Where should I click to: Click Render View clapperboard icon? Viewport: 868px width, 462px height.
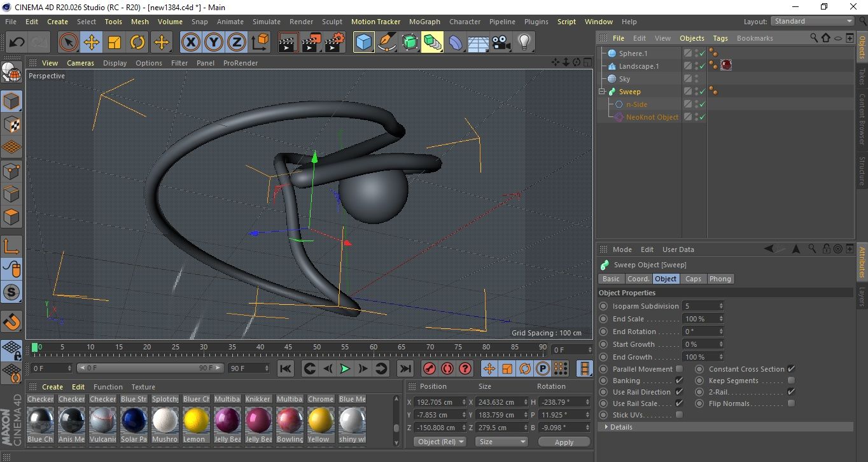point(289,43)
